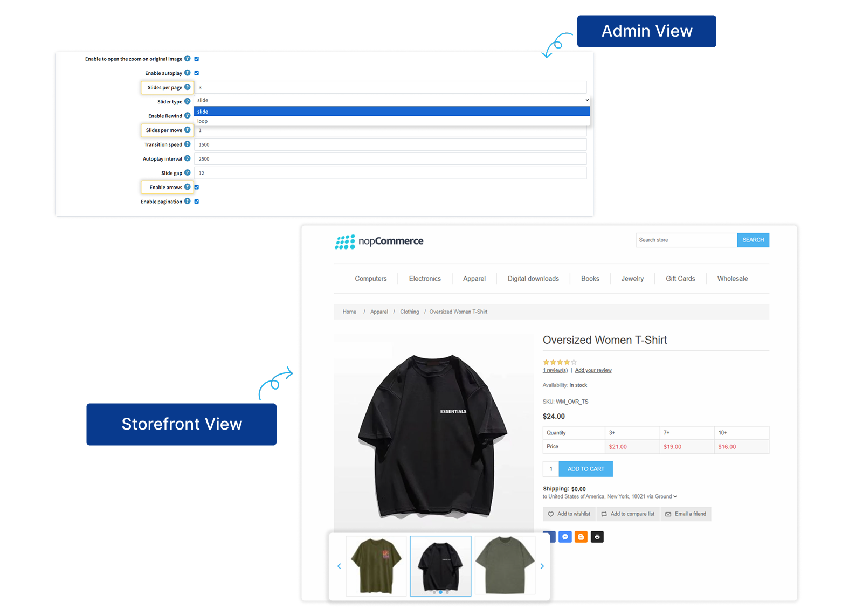Open Apparel category menu

tap(474, 279)
